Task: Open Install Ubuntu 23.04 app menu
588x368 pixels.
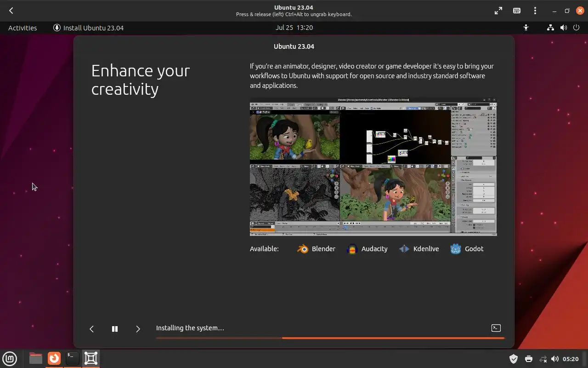Action: click(89, 28)
